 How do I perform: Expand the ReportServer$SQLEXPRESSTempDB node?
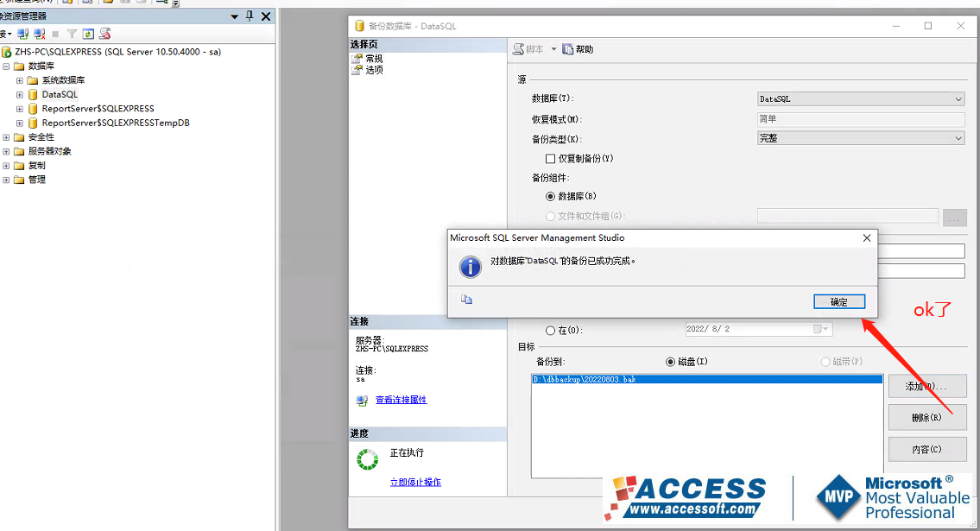19,123
